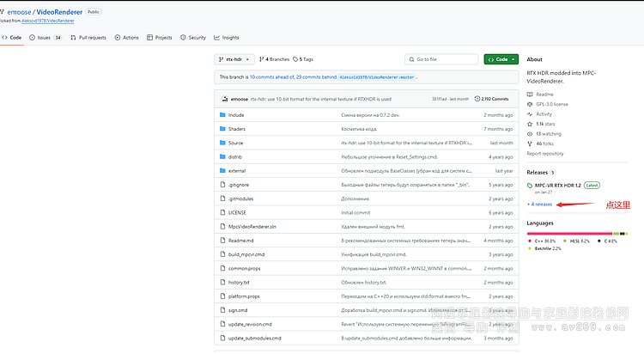Click the eye icon next to 13 watching
The image size is (644, 354).
pos(530,134)
